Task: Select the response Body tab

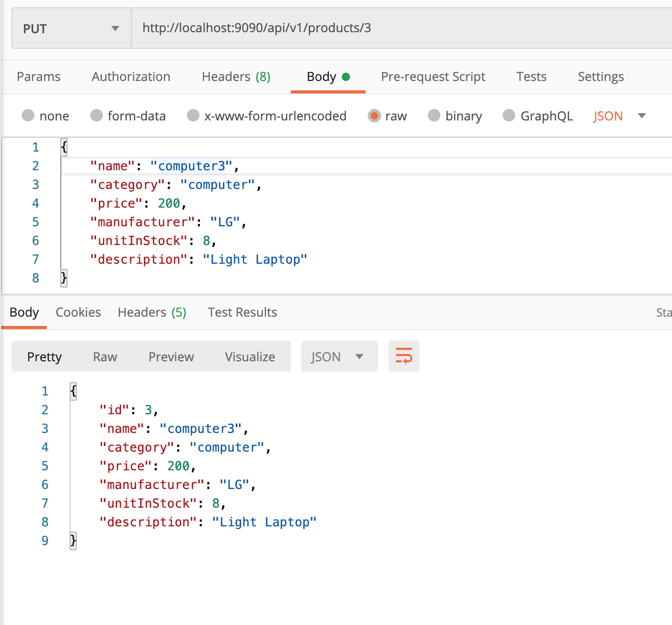Action: (24, 312)
